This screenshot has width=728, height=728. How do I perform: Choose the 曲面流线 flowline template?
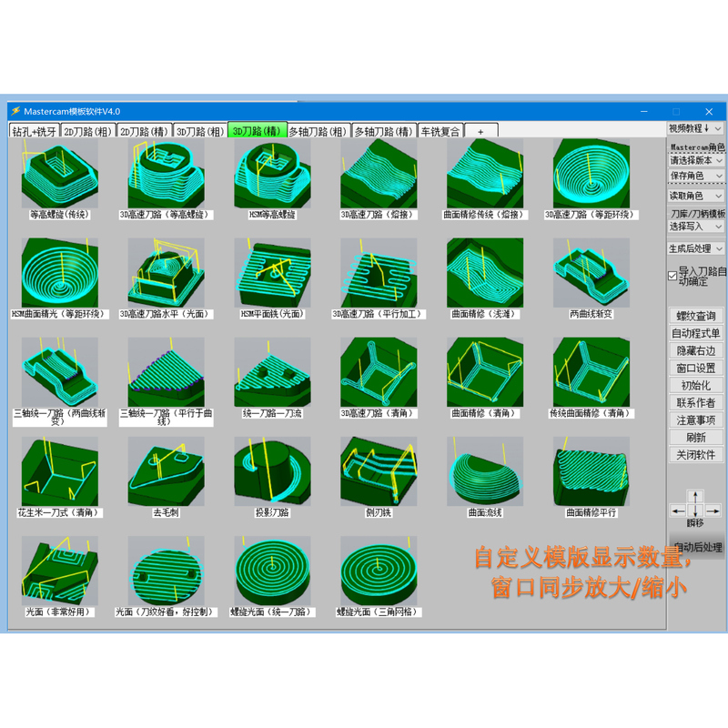point(485,471)
